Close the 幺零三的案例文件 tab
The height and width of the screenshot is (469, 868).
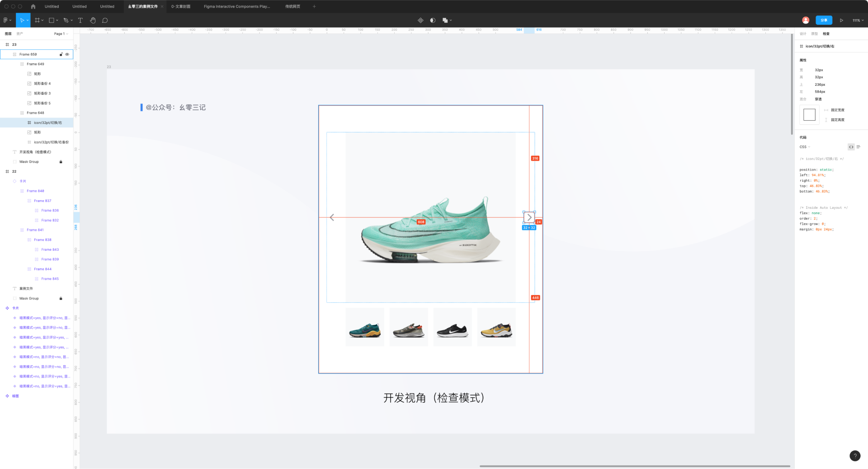pyautogui.click(x=162, y=6)
